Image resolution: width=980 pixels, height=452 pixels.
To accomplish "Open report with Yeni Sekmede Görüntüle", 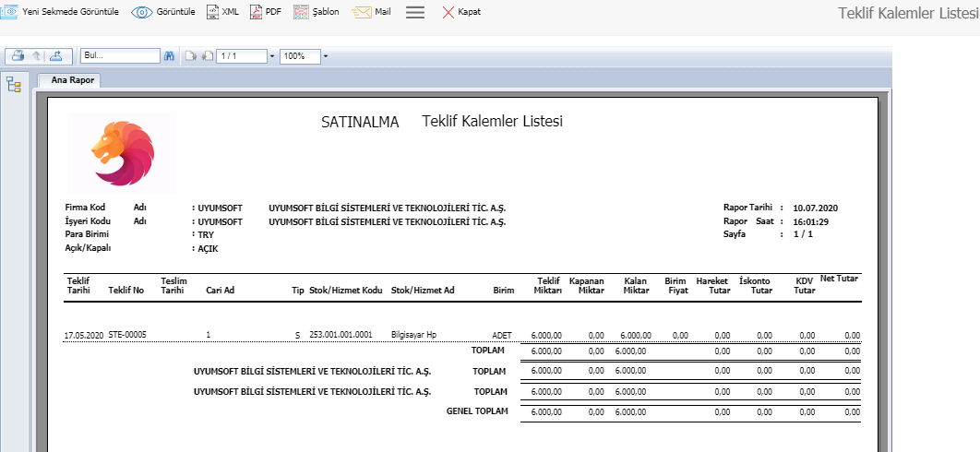I will tap(60, 12).
